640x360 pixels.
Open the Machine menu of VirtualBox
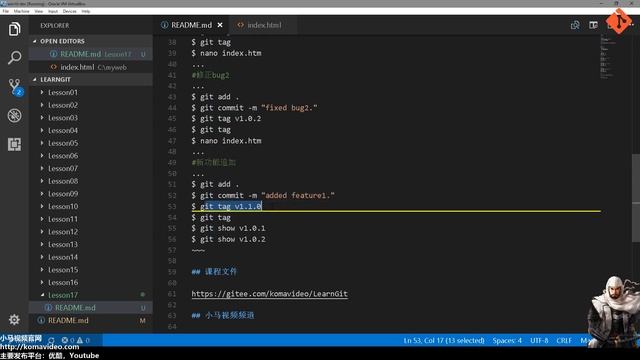(22, 11)
